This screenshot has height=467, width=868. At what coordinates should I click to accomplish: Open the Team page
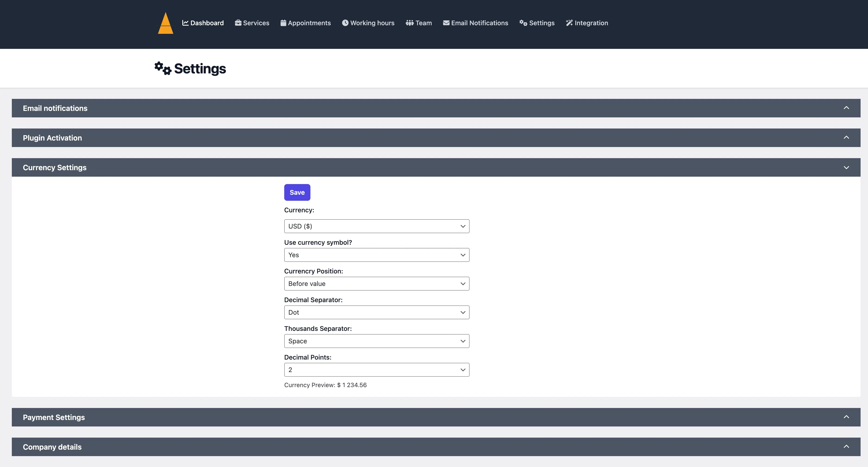coord(419,23)
